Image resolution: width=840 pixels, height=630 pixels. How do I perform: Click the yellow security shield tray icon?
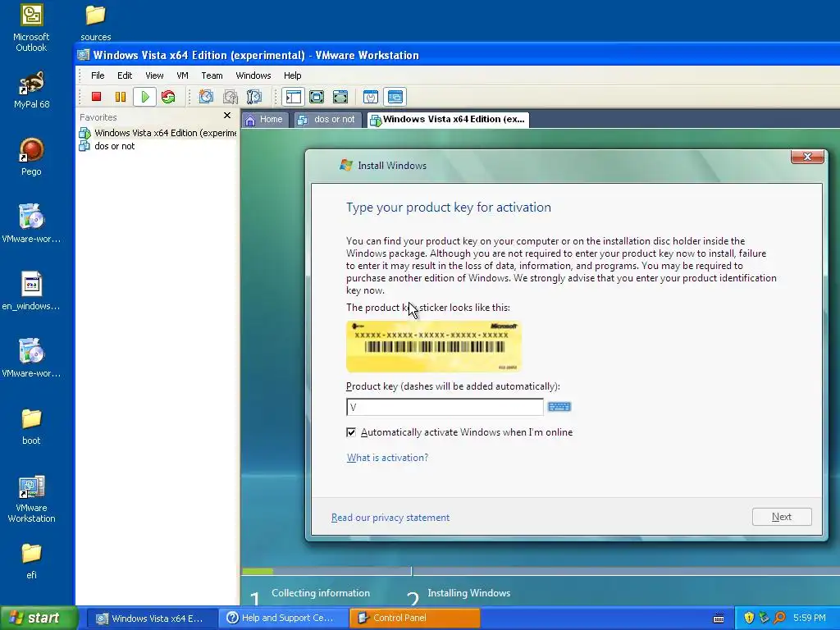(749, 618)
